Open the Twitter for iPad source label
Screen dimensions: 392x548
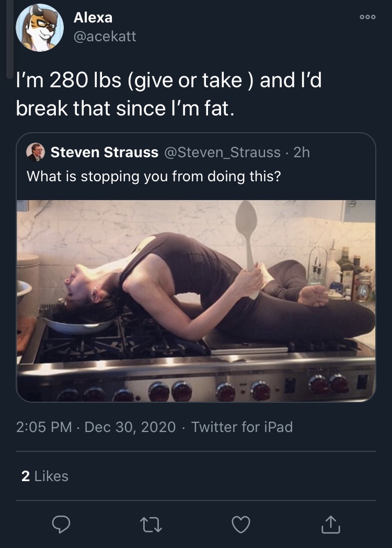pos(242,427)
